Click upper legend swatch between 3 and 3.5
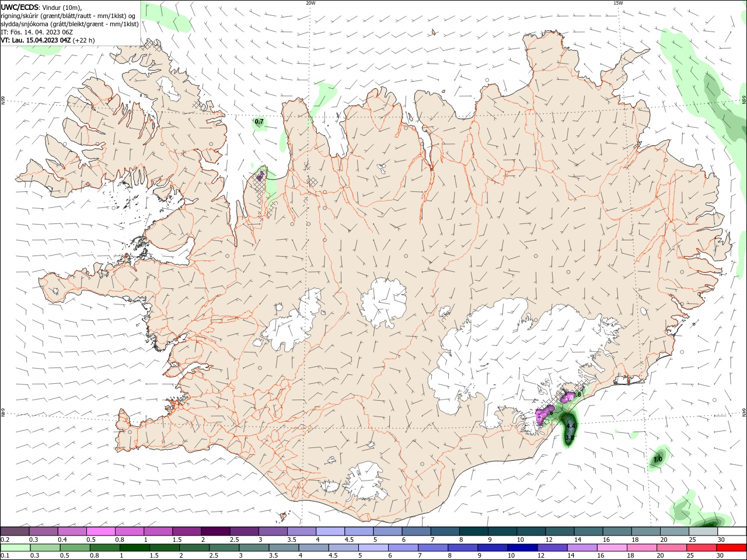This screenshot has height=560, width=747. (273, 531)
